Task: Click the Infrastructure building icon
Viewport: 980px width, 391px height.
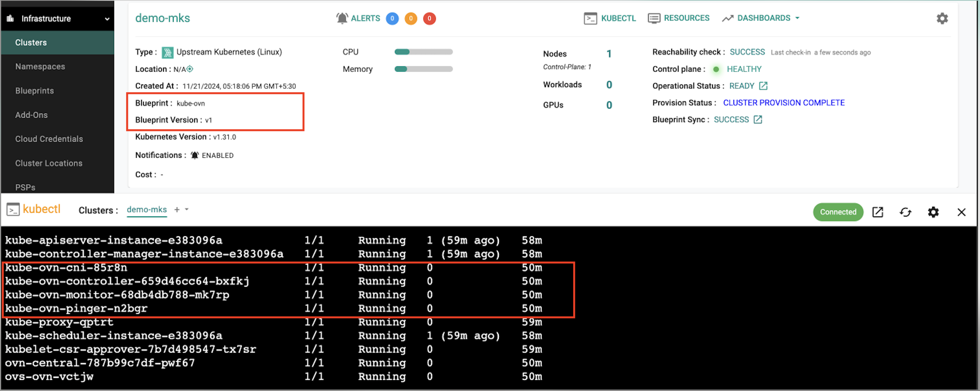Action: click(x=10, y=18)
